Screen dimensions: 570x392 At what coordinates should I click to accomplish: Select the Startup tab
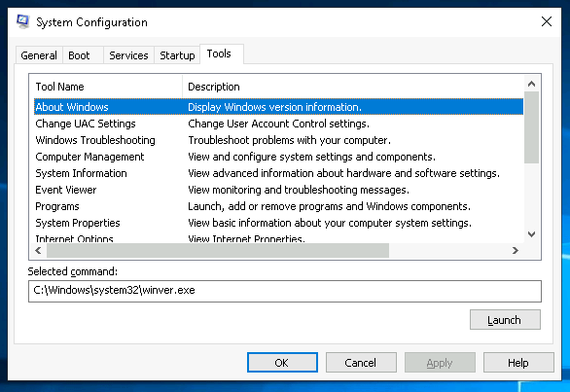click(177, 55)
